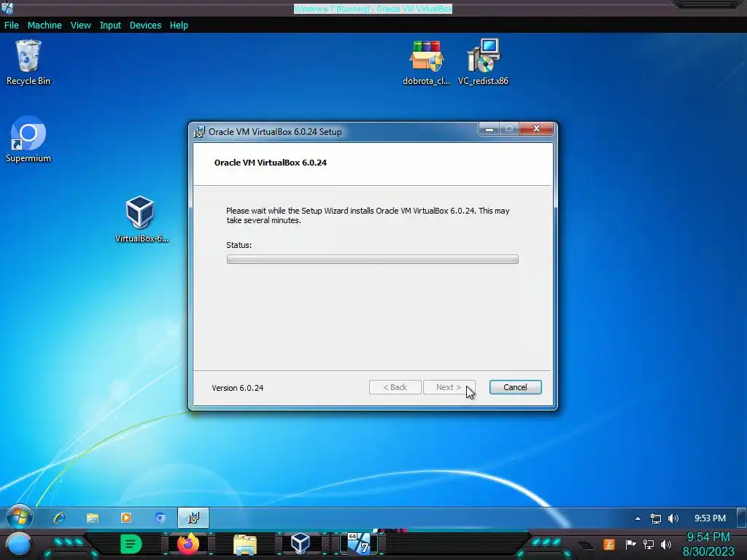
Task: Click the installation progress bar
Action: point(373,259)
